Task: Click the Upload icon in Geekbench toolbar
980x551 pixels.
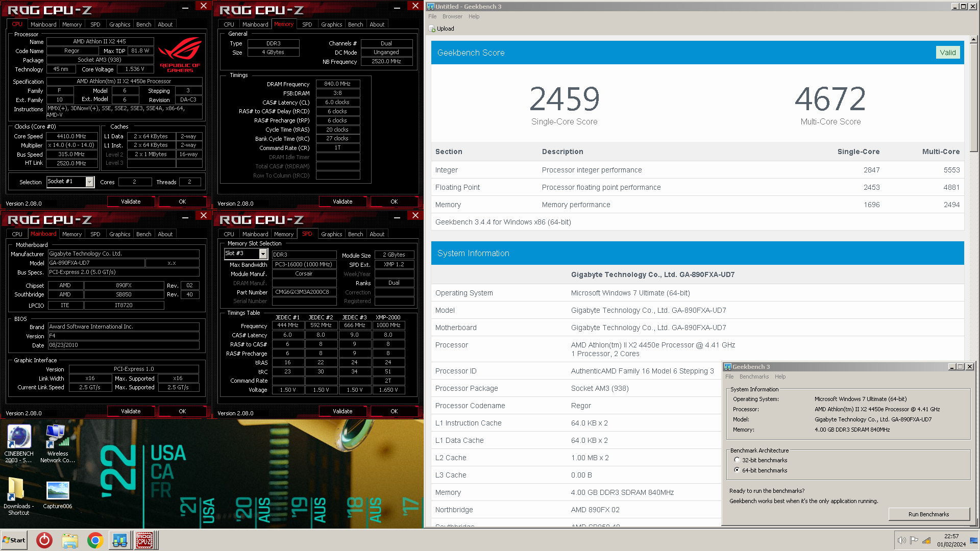Action: (x=442, y=29)
